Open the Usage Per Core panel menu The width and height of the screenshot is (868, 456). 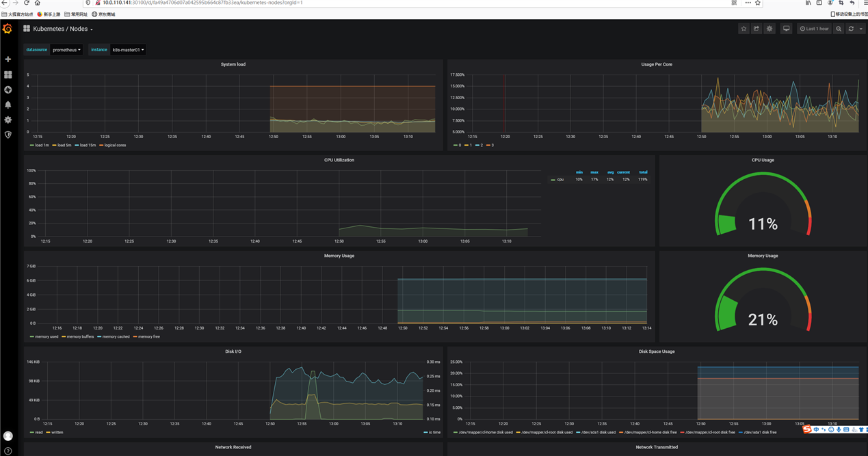657,64
